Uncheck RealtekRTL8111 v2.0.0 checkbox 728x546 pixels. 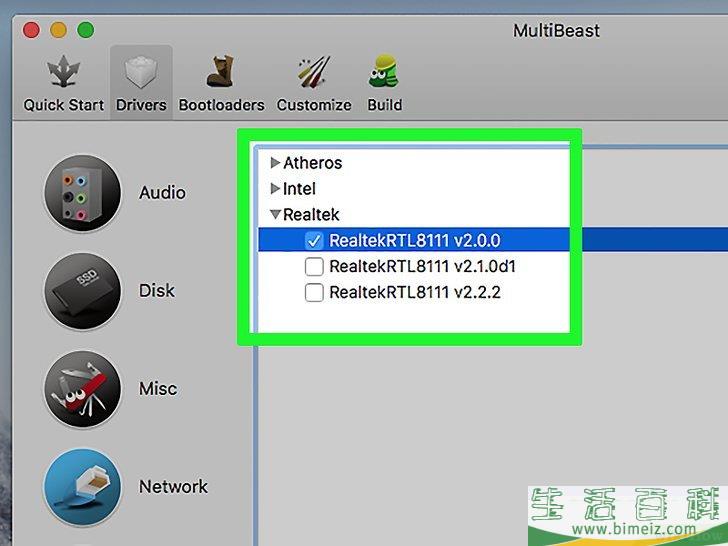(314, 240)
